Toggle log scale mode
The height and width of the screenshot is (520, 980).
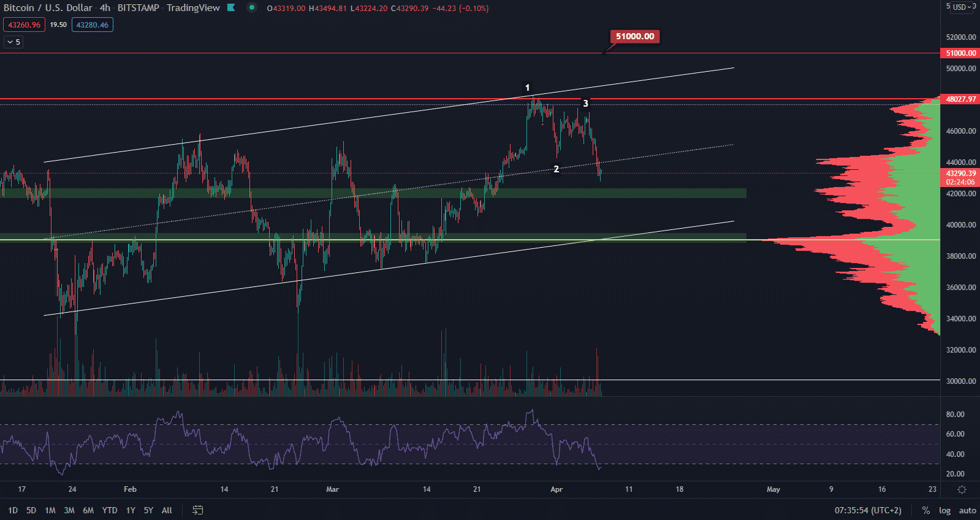(x=944, y=510)
